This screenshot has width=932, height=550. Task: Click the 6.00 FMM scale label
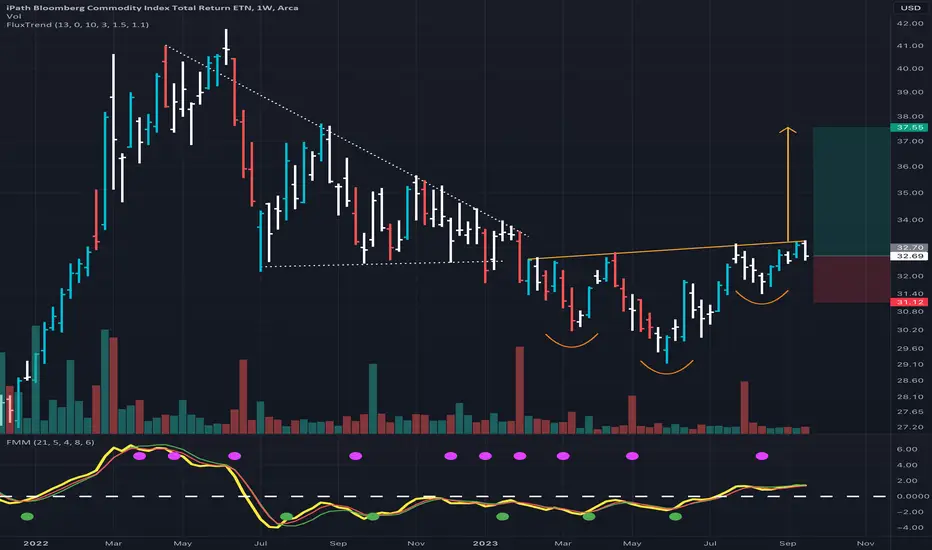907,449
